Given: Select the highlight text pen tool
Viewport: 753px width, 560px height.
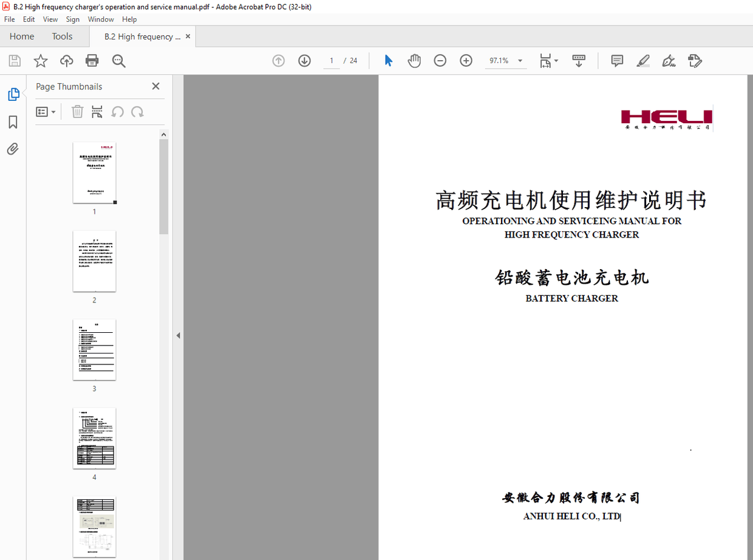Looking at the screenshot, I should pyautogui.click(x=643, y=61).
